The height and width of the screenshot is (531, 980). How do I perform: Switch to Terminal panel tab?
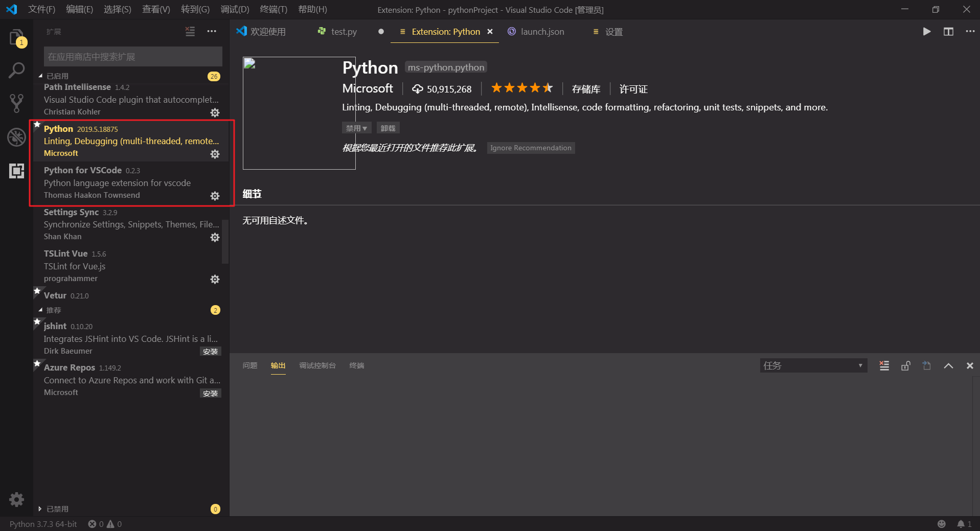356,365
